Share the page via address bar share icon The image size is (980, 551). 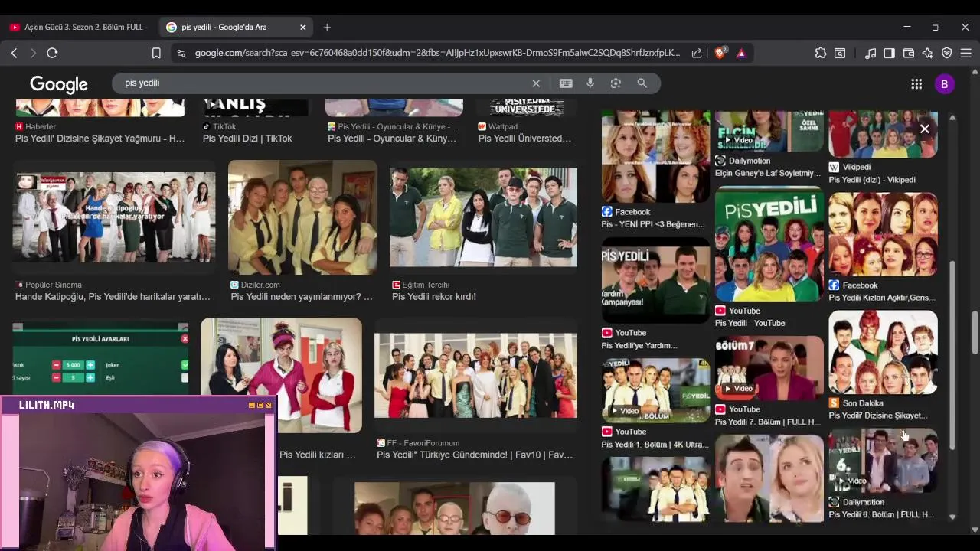pyautogui.click(x=697, y=53)
